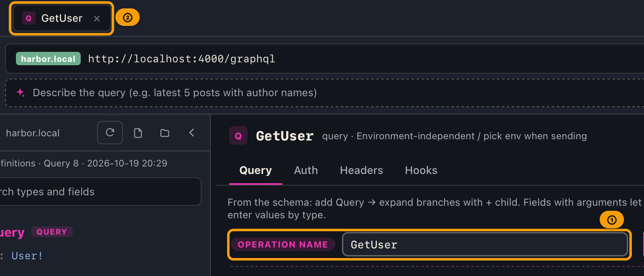Click the QUERY badge in schema tree

point(52,232)
